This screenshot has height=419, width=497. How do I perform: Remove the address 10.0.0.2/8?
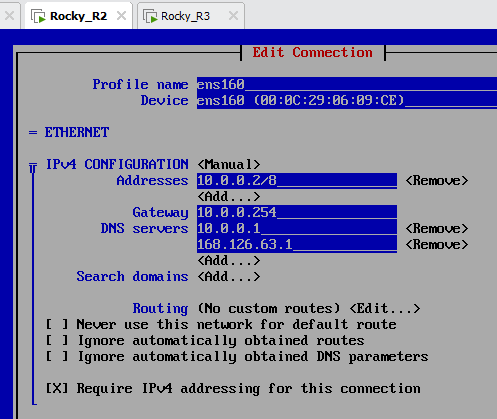point(437,181)
